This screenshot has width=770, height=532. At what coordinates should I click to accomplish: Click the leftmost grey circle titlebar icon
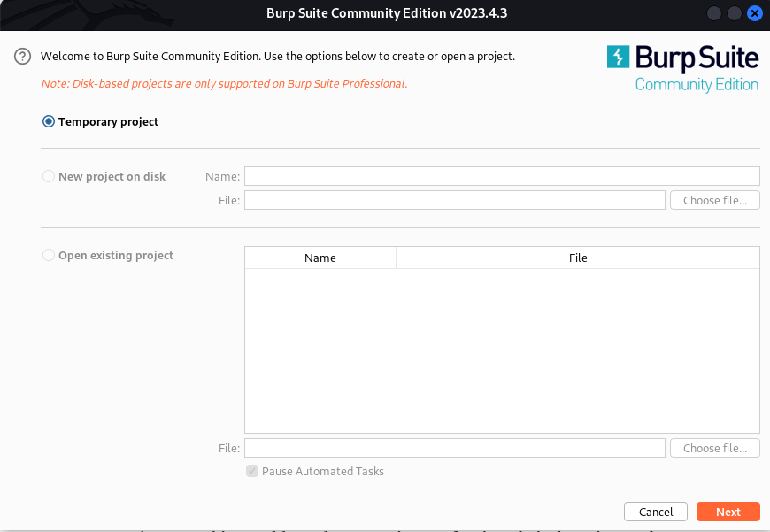click(712, 12)
